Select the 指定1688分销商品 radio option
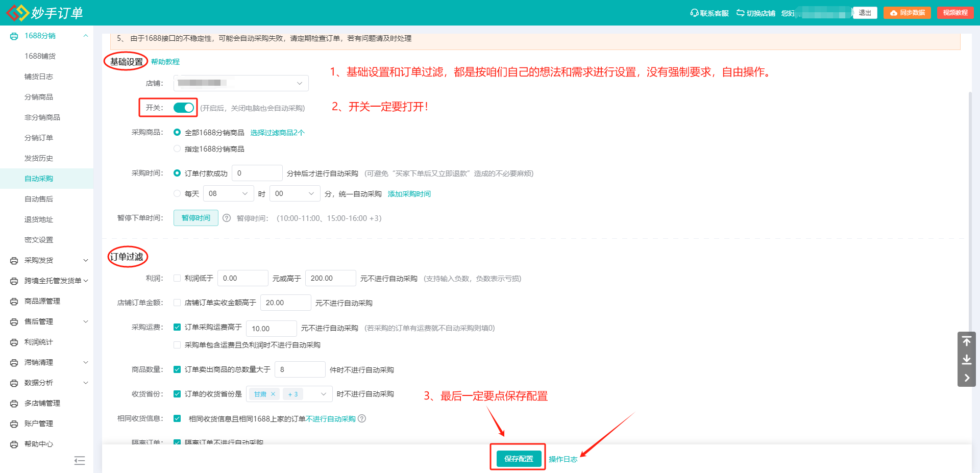This screenshot has height=473, width=980. coord(177,148)
